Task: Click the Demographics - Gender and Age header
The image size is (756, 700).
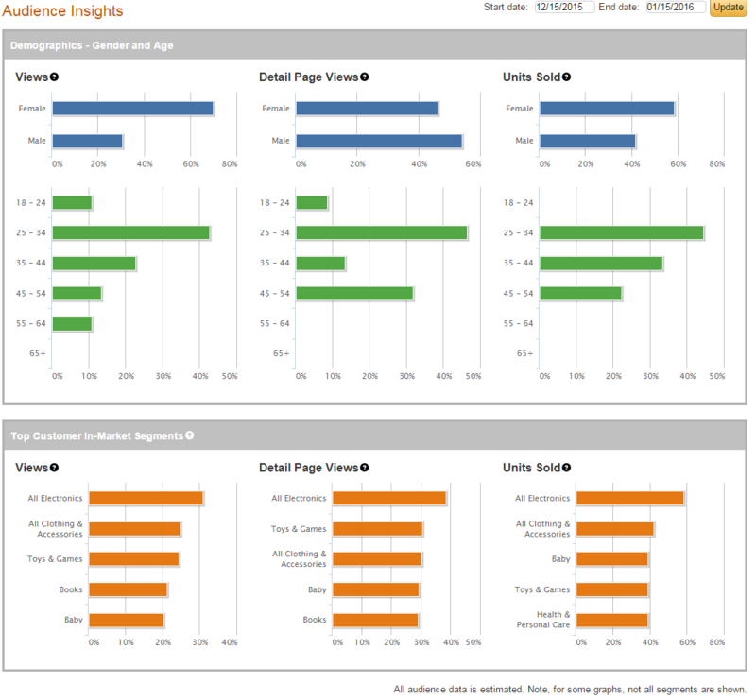Action: [92, 45]
